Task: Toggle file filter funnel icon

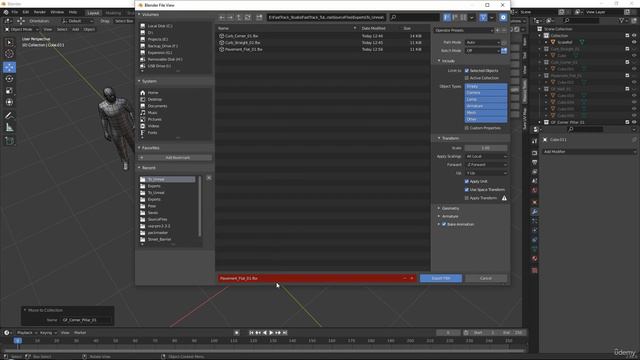Action: [483, 18]
